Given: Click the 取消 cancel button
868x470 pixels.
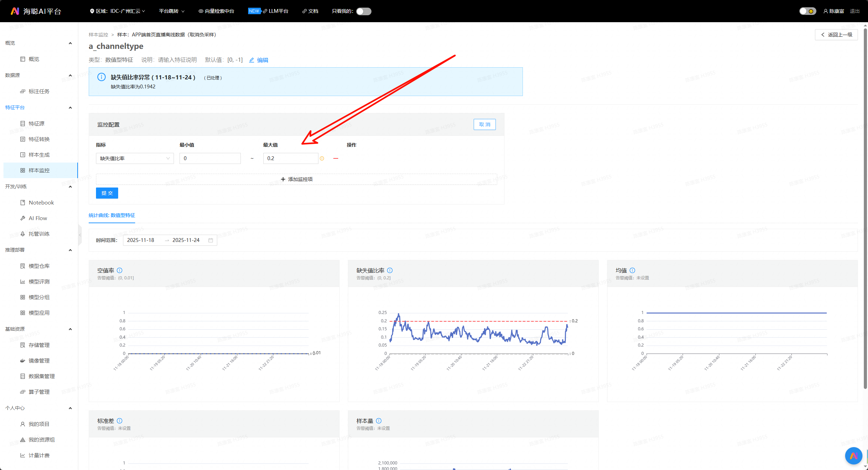Looking at the screenshot, I should point(484,124).
